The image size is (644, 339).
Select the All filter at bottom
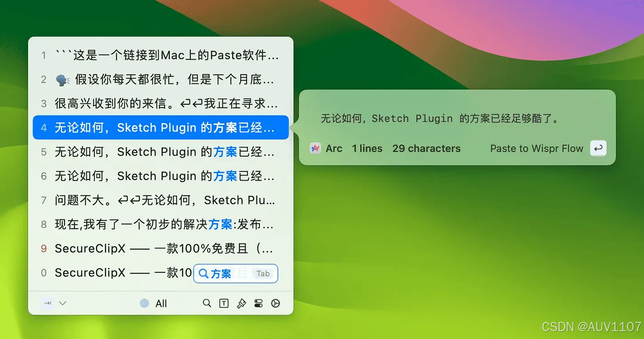click(161, 303)
